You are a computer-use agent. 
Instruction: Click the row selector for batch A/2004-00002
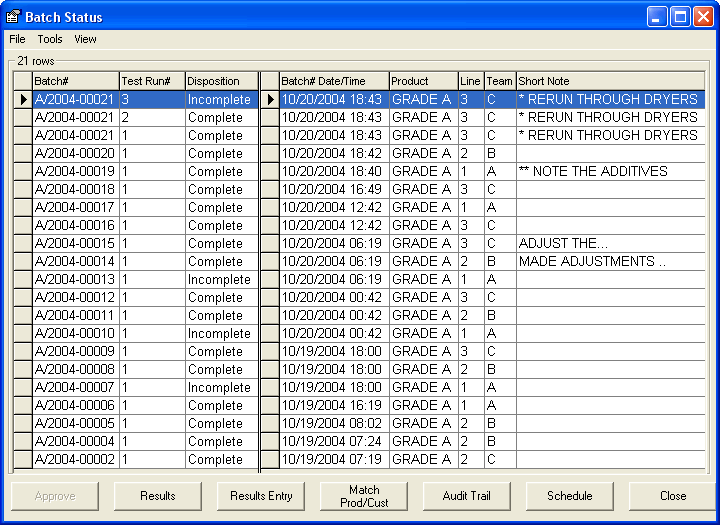[23, 459]
